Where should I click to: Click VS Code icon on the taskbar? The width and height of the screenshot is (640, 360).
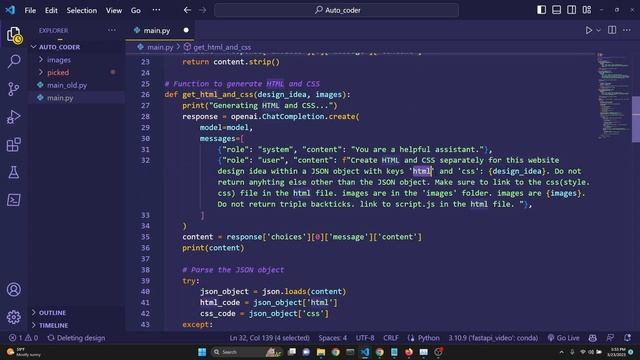coord(365,352)
